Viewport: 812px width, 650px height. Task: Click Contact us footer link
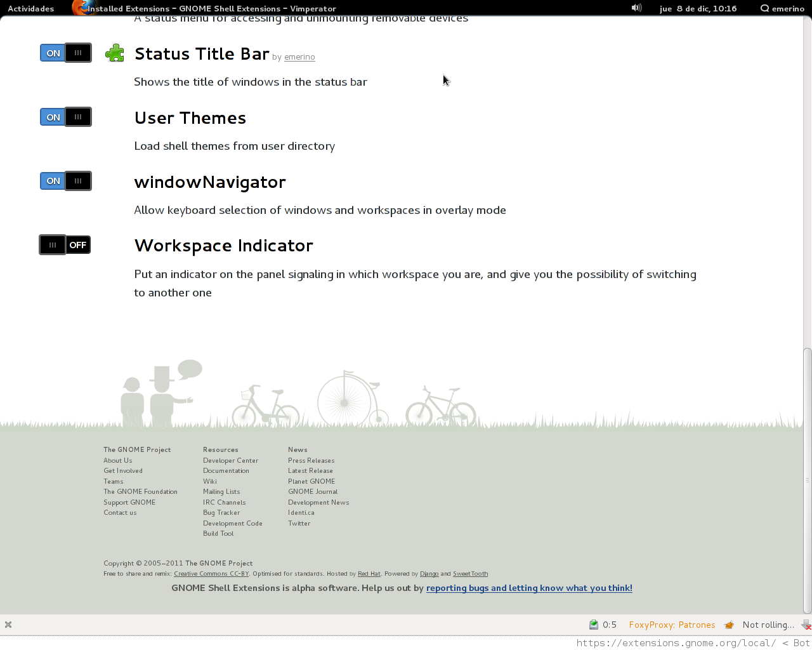pyautogui.click(x=120, y=513)
